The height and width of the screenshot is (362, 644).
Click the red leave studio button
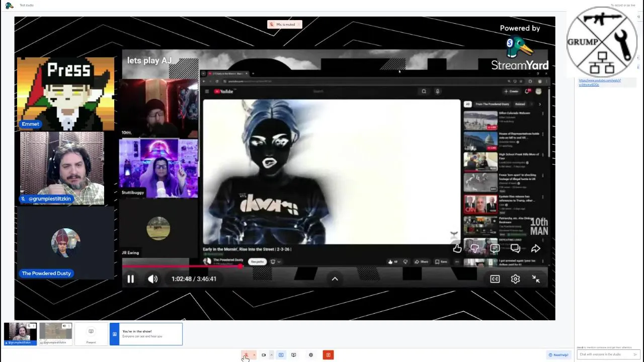coord(328,355)
